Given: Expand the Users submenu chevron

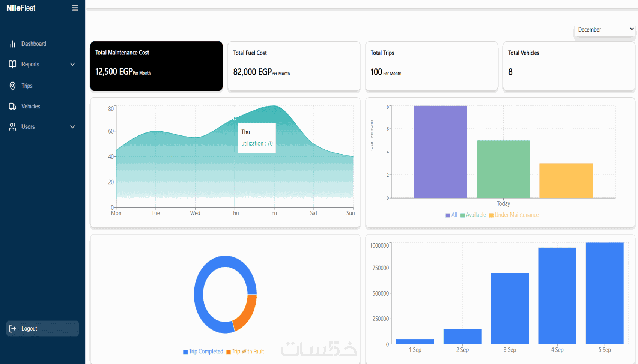Looking at the screenshot, I should click(x=72, y=127).
